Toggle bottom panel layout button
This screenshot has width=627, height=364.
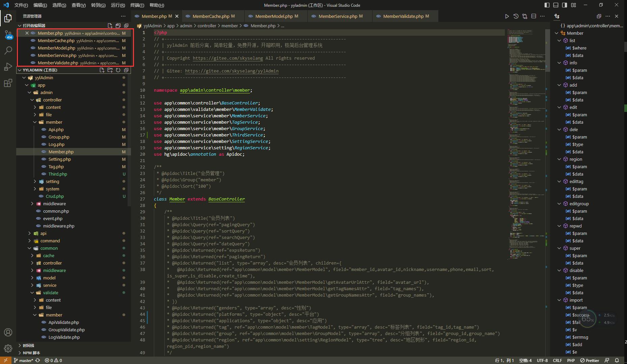point(556,5)
